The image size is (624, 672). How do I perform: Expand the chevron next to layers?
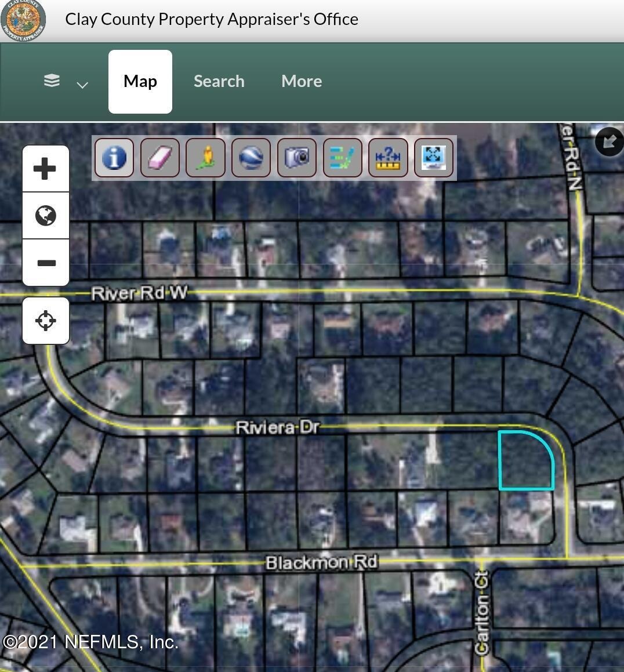(x=82, y=85)
